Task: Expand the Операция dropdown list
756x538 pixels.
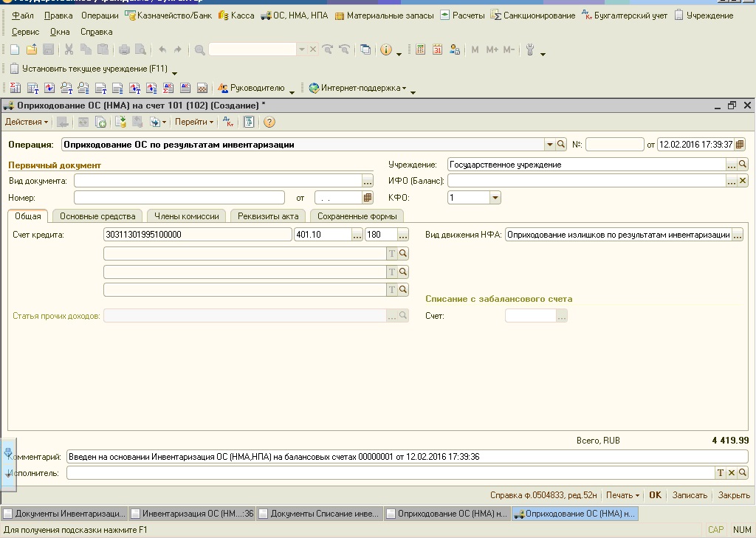Action: click(550, 145)
